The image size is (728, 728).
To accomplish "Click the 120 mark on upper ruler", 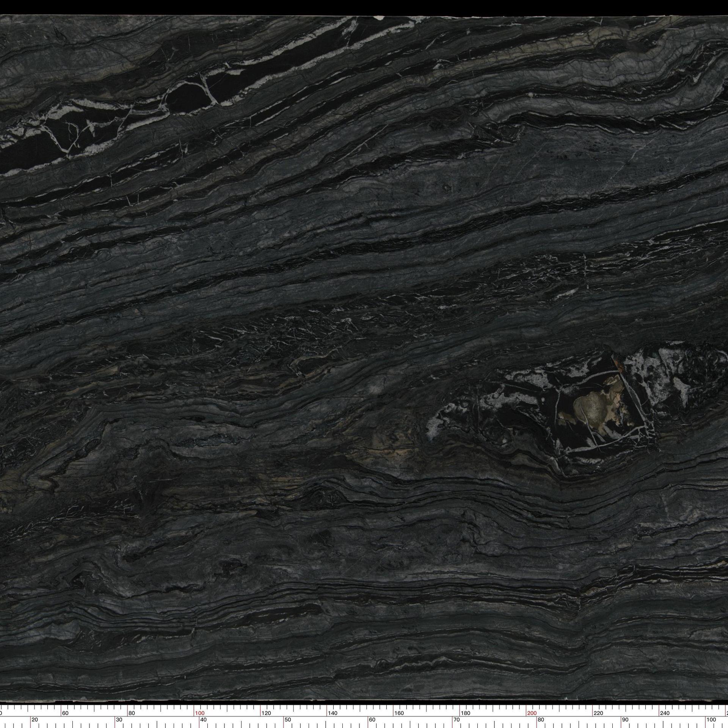I will (266, 713).
